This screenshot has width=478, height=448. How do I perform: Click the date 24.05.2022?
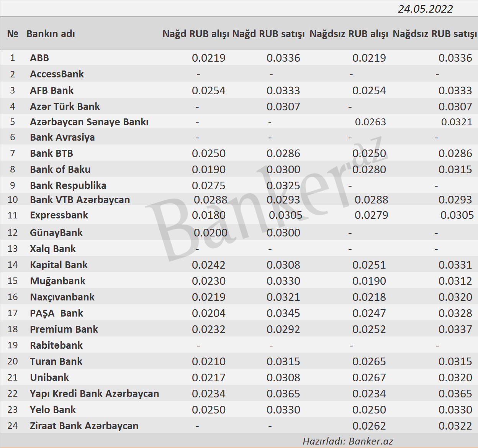425,9
